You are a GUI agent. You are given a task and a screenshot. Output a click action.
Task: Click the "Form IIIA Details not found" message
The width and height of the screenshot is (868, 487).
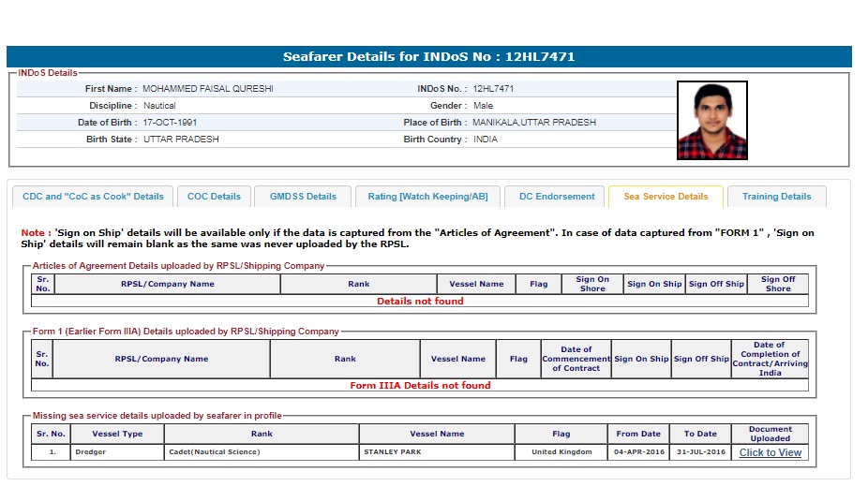tap(420, 385)
